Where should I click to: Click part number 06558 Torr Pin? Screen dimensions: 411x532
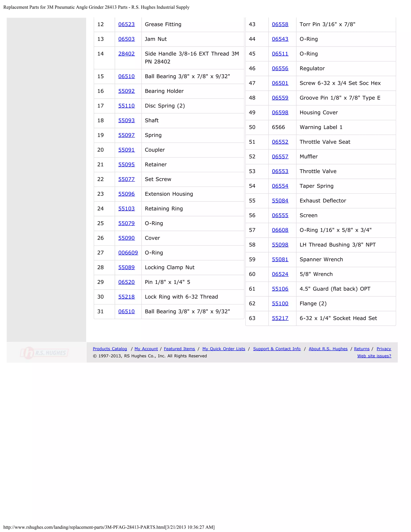point(280,24)
